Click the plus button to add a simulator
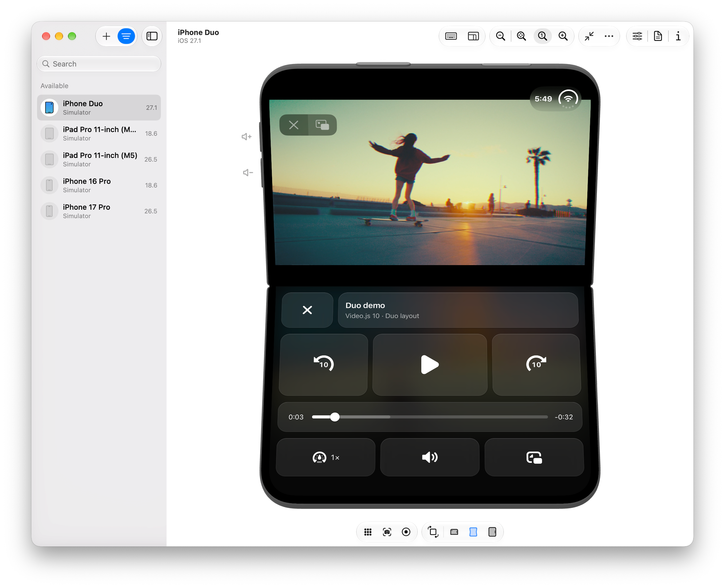Image resolution: width=725 pixels, height=588 pixels. tap(106, 36)
